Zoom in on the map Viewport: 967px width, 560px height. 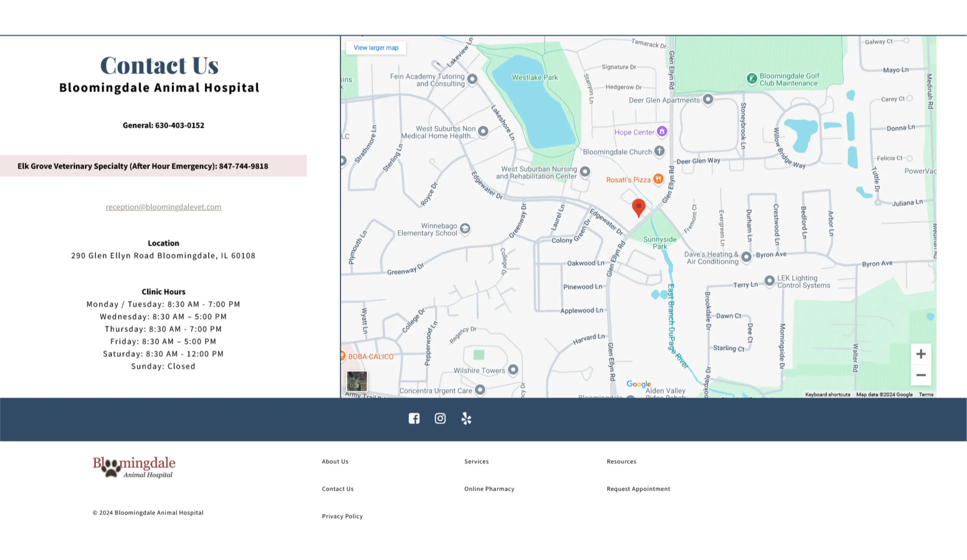pyautogui.click(x=921, y=354)
